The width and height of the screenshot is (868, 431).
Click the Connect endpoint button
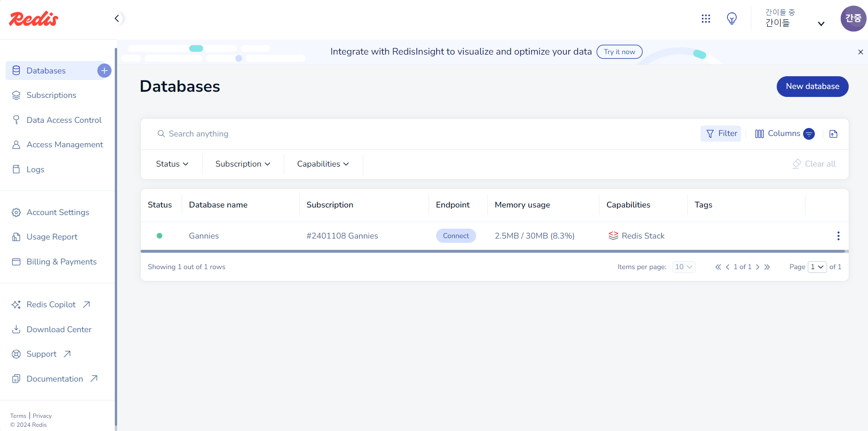[x=456, y=236]
